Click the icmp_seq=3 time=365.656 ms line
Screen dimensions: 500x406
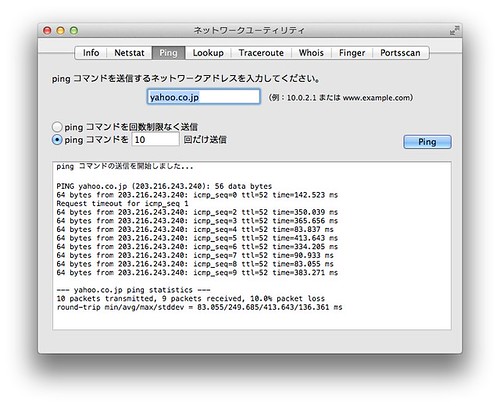coord(197,221)
